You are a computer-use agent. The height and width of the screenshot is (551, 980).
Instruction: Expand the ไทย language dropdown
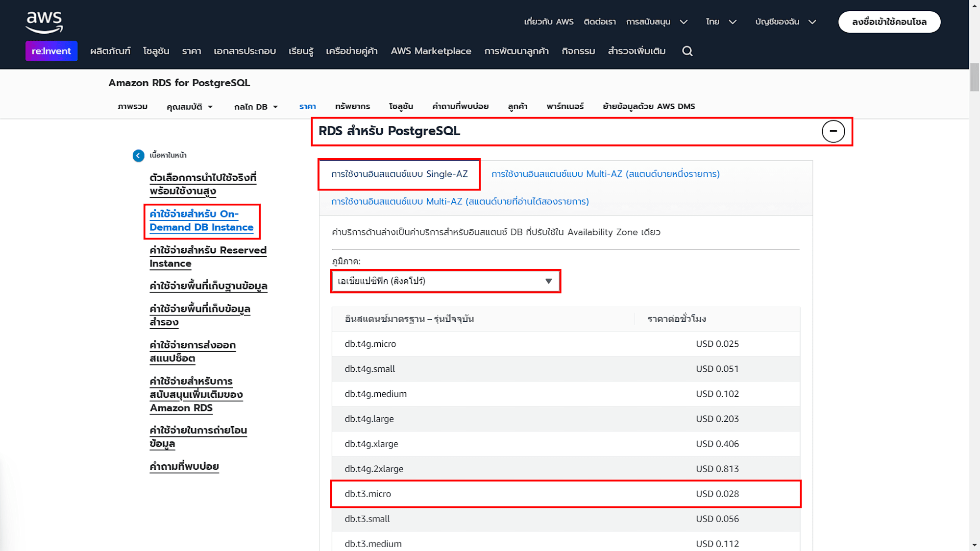(x=721, y=22)
